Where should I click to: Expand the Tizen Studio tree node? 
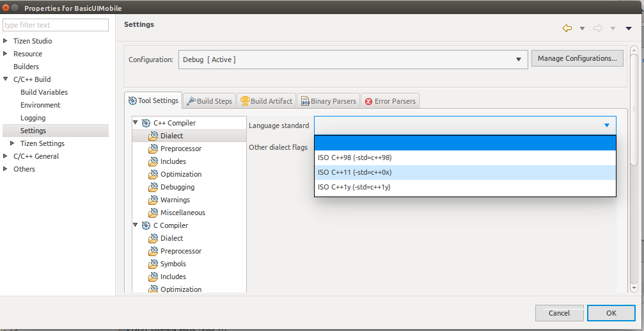[6, 41]
